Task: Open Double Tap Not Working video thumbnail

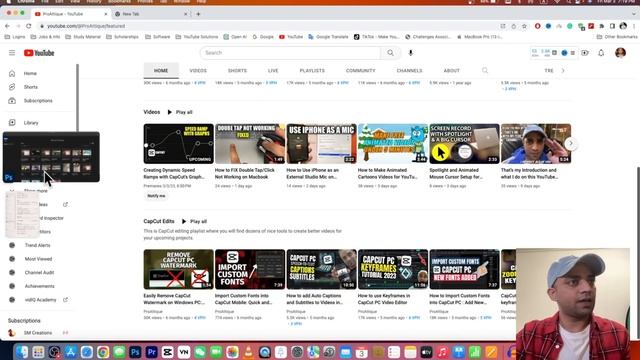Action: point(250,144)
